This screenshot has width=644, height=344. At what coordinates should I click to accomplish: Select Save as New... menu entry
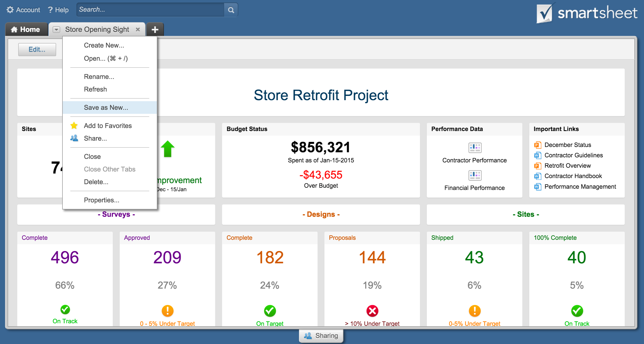click(x=106, y=107)
